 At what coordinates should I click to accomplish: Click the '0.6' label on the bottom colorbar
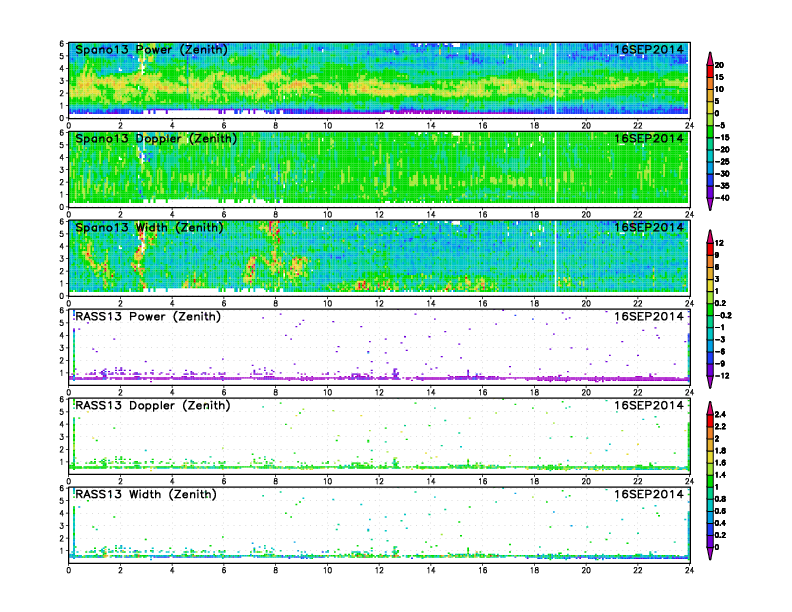click(720, 511)
